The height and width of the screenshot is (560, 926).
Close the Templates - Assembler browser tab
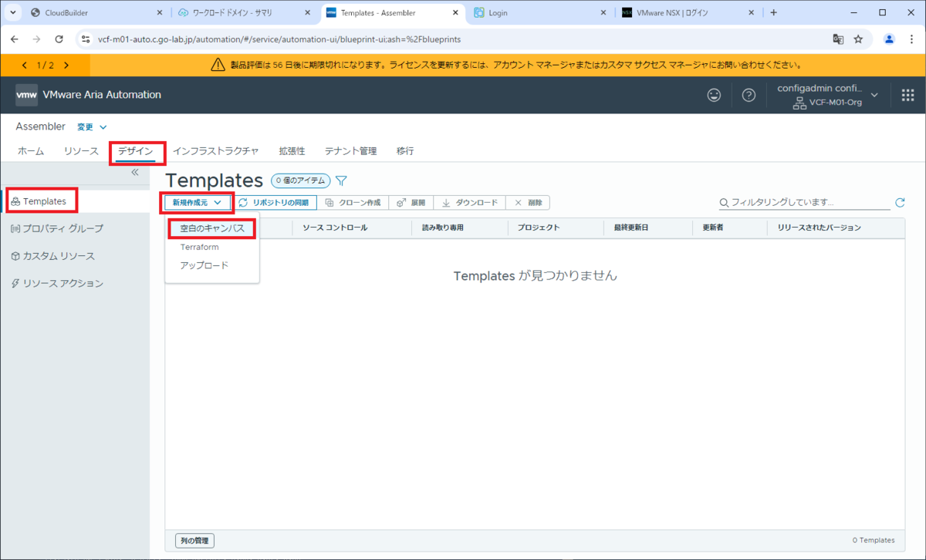click(455, 12)
